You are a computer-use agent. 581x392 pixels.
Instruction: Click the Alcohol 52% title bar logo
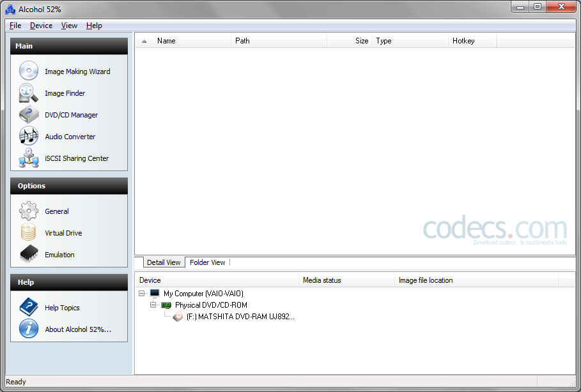[10, 10]
